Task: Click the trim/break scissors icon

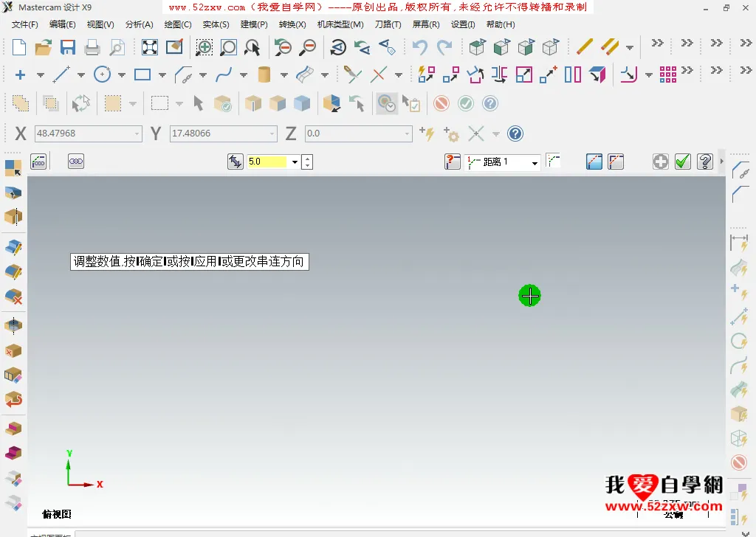Action: coord(352,75)
